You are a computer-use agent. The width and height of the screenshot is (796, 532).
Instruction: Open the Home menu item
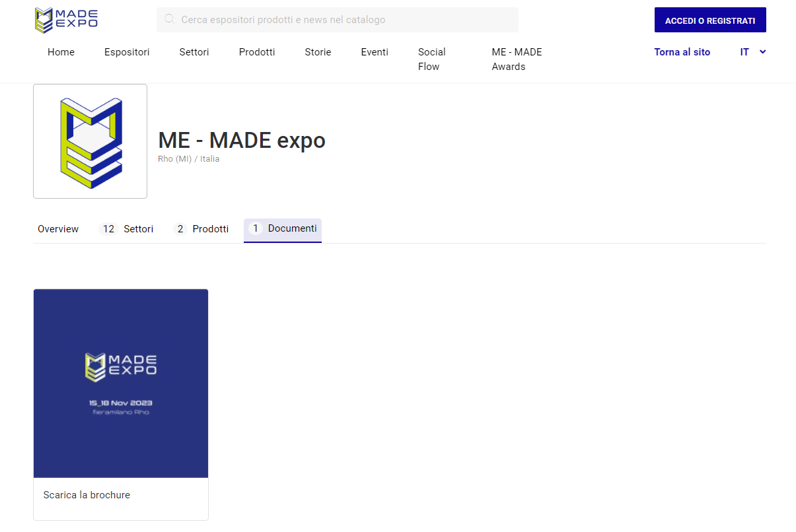[x=61, y=52]
